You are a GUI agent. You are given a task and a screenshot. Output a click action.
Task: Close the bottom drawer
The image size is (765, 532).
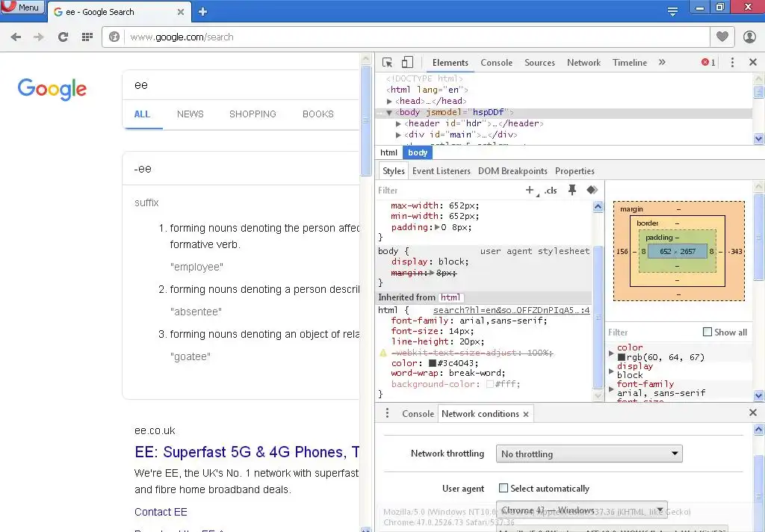tap(753, 413)
